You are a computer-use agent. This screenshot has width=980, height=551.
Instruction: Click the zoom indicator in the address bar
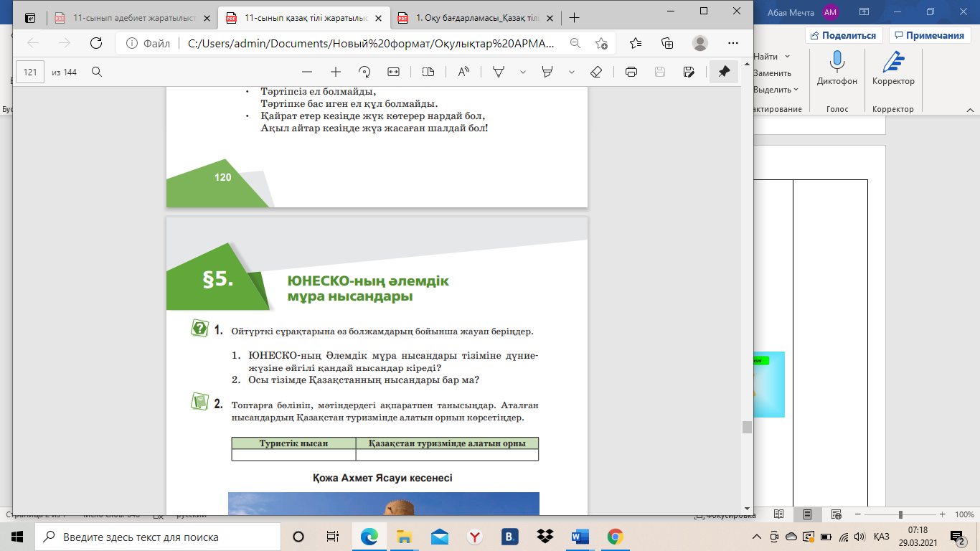[x=575, y=43]
